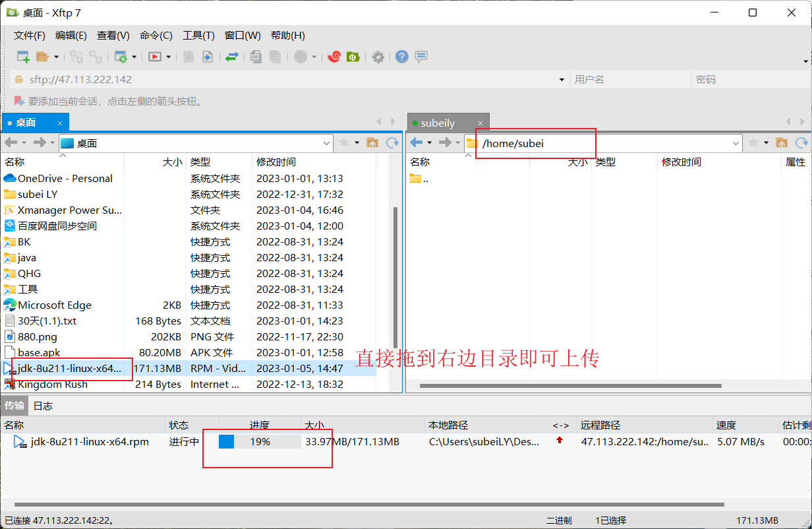The image size is (812, 529).
Task: Open the 文件(F) menu
Action: click(30, 36)
